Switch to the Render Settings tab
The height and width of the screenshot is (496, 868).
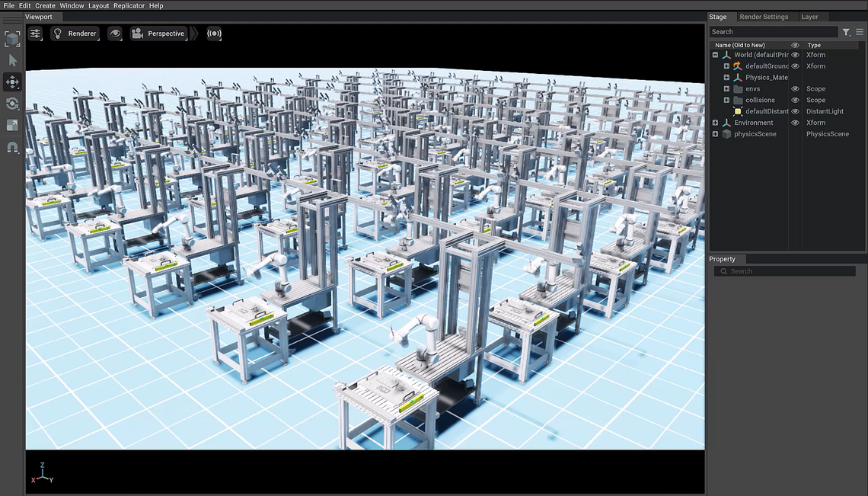pos(764,17)
